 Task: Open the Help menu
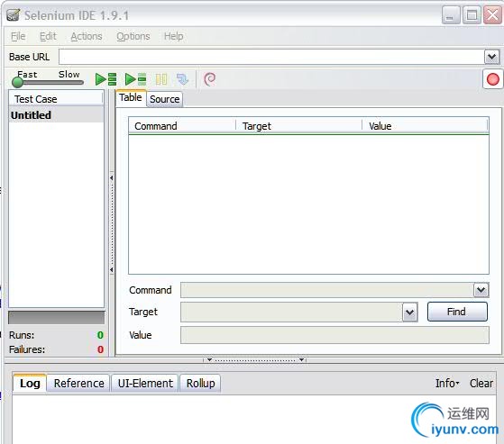click(x=174, y=36)
